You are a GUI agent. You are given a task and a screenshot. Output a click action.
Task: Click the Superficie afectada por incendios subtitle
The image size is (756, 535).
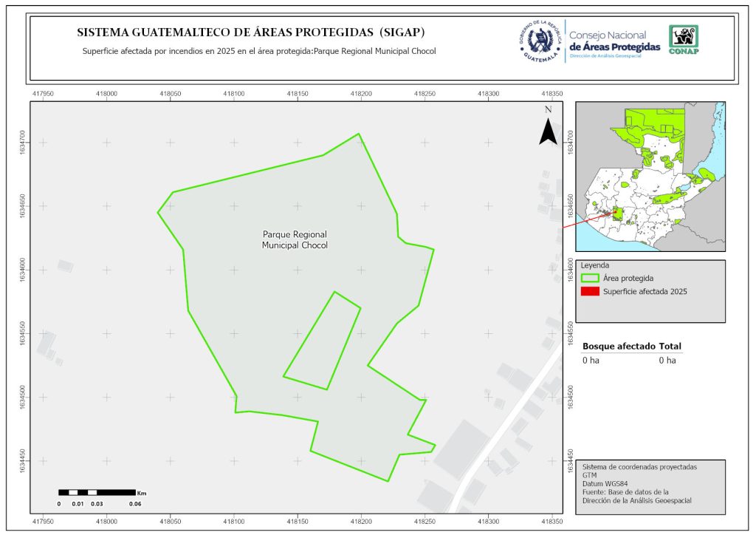259,52
